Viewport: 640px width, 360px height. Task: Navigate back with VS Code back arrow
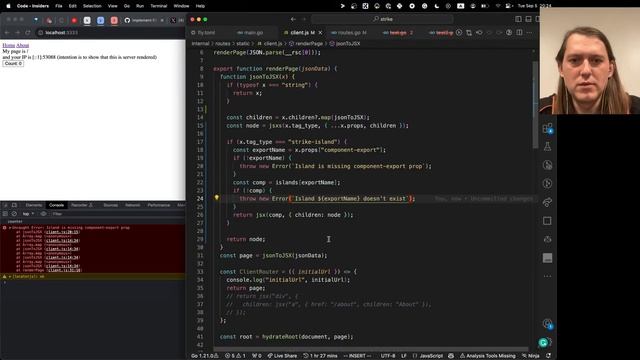(293, 19)
